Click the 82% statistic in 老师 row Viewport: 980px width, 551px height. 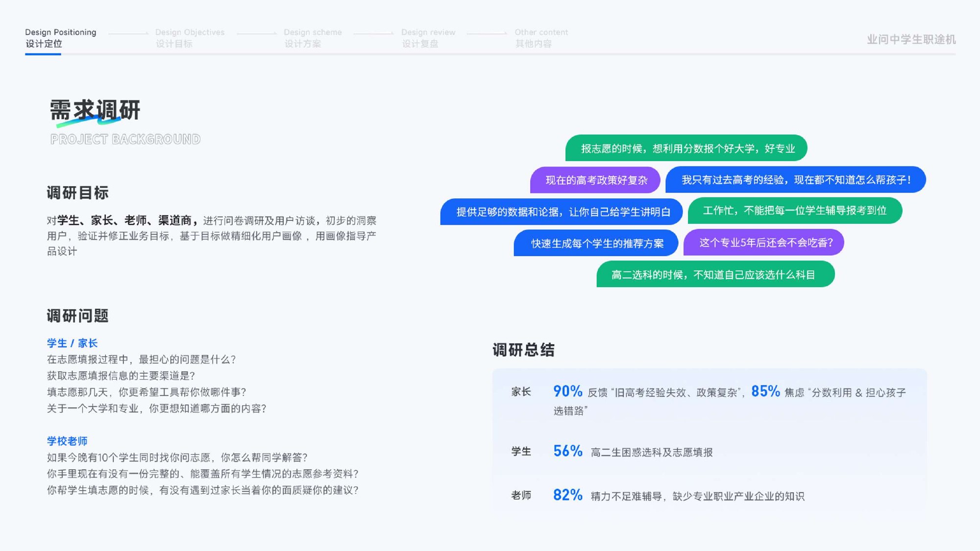[x=567, y=495]
